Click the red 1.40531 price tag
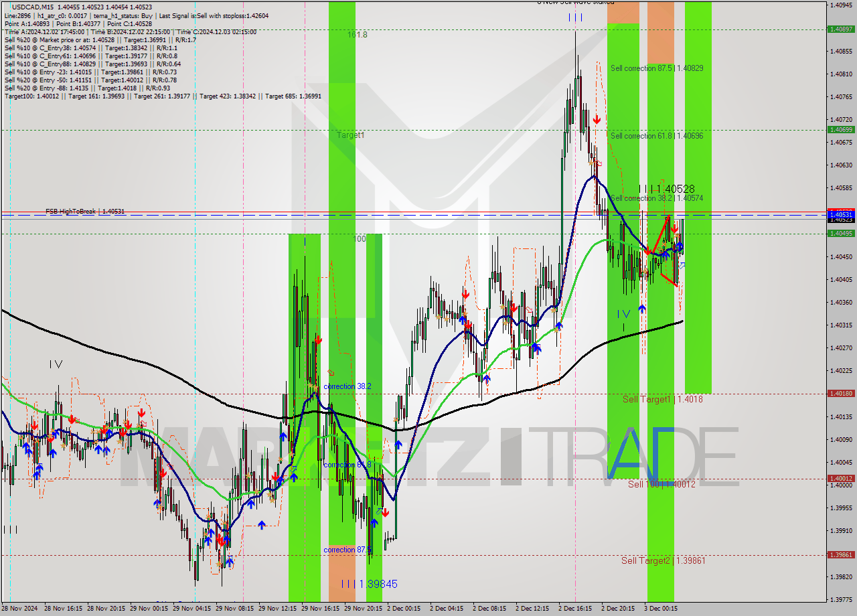Image resolution: width=857 pixels, height=616 pixels. pos(841,214)
